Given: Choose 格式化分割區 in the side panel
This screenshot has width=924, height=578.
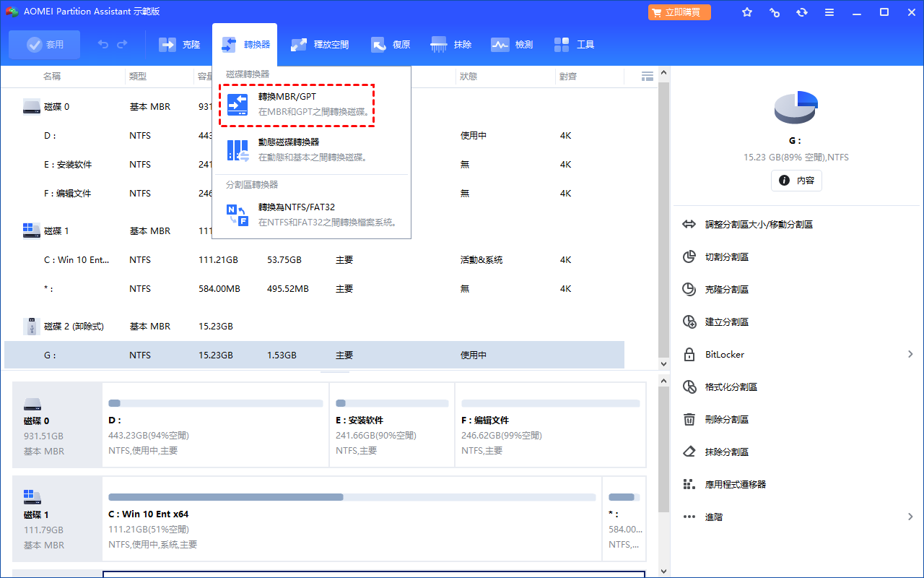Looking at the screenshot, I should [731, 387].
